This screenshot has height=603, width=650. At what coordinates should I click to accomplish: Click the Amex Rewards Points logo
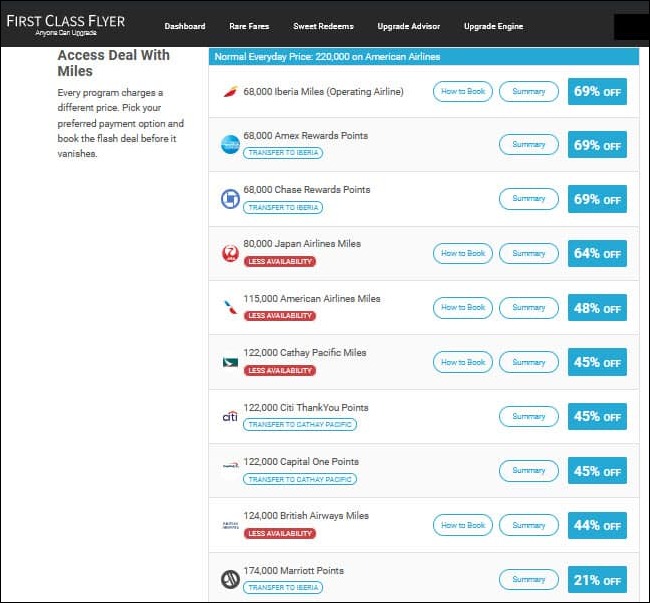(x=230, y=145)
